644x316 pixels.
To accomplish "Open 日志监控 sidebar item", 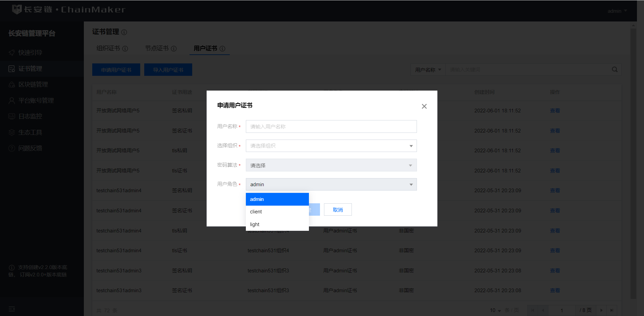I will [x=30, y=116].
